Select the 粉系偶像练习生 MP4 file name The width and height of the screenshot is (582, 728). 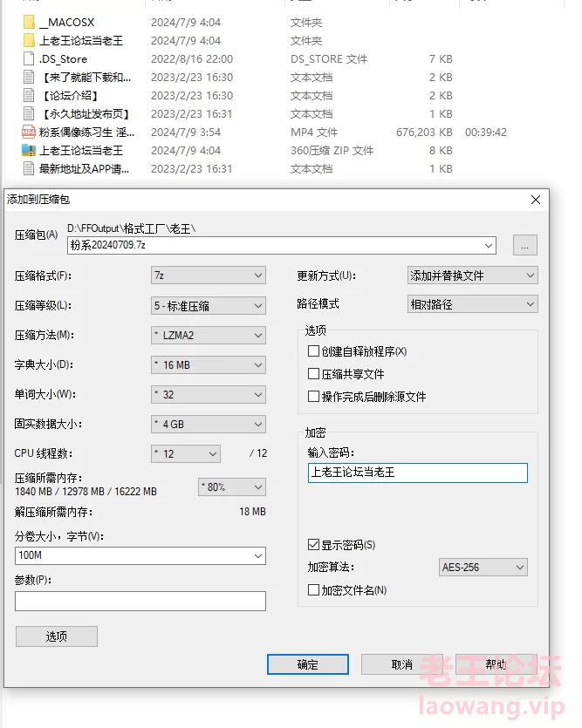click(87, 133)
